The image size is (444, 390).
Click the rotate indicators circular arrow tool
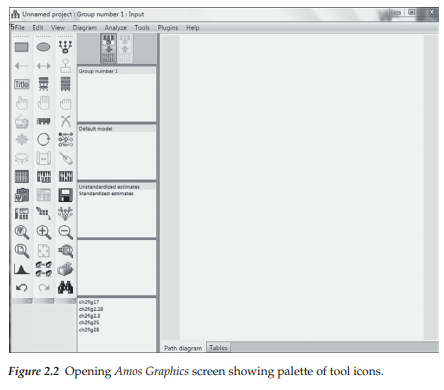(43, 139)
